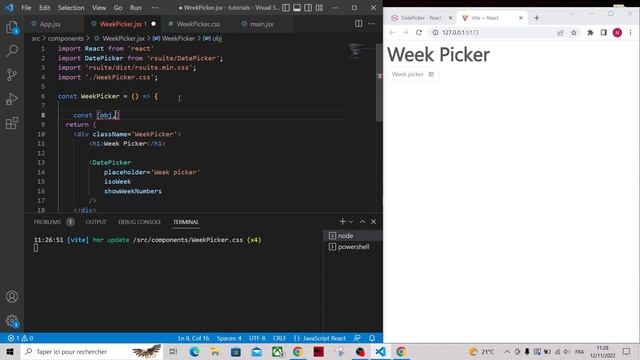Add a new terminal with plus icon

point(342,221)
